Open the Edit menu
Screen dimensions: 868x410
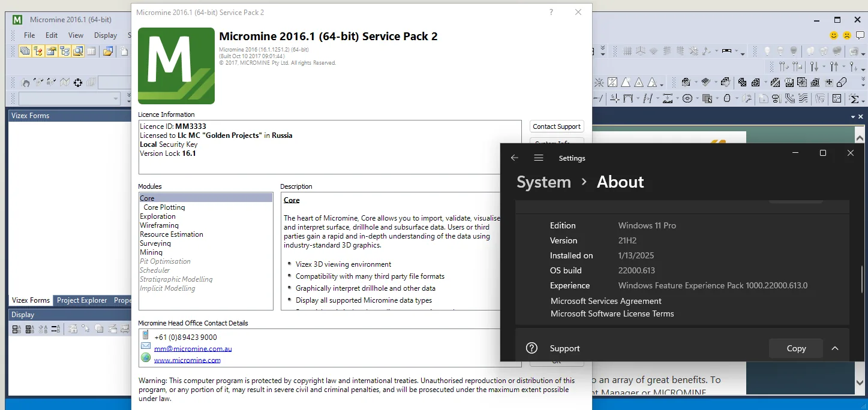coord(52,35)
